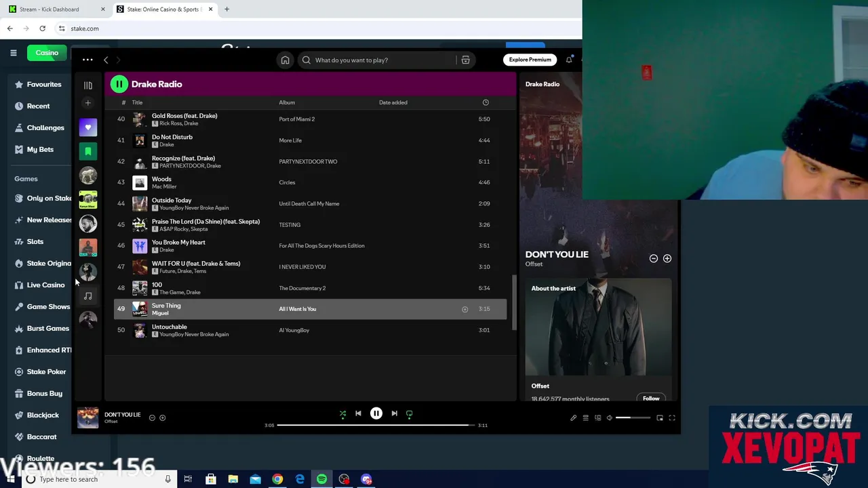
Task: Click the plus icon beside the bottom-bar song title
Action: tap(162, 418)
